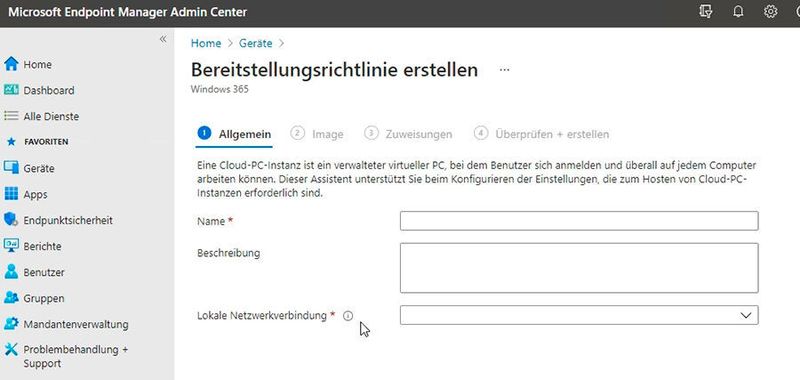This screenshot has height=380, width=800.
Task: Open Dashboard from the sidebar
Action: pos(48,90)
